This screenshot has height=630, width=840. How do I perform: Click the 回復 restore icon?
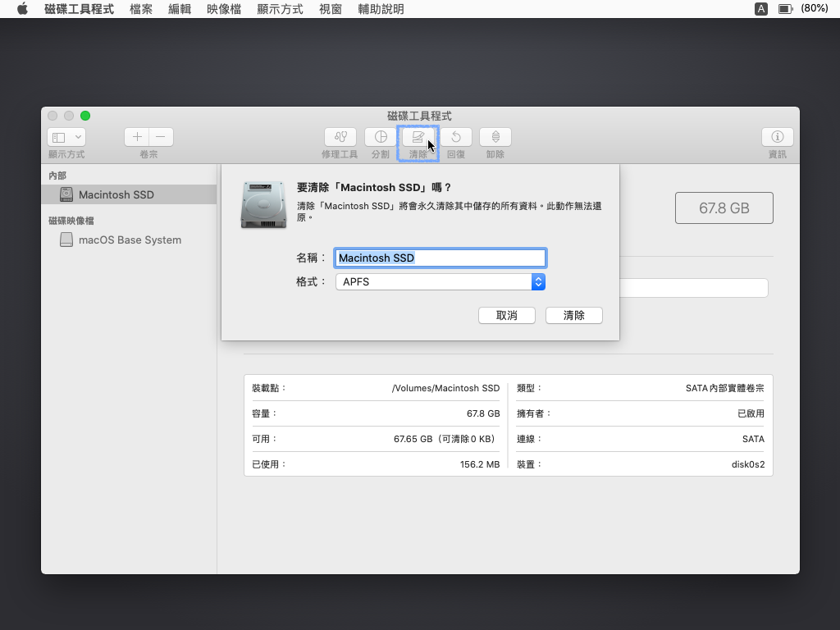pos(456,137)
